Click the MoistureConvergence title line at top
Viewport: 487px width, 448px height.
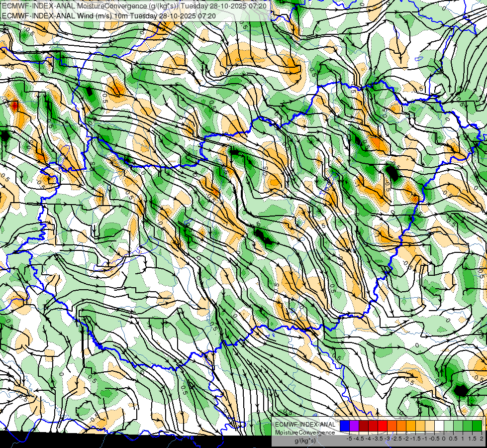click(134, 6)
